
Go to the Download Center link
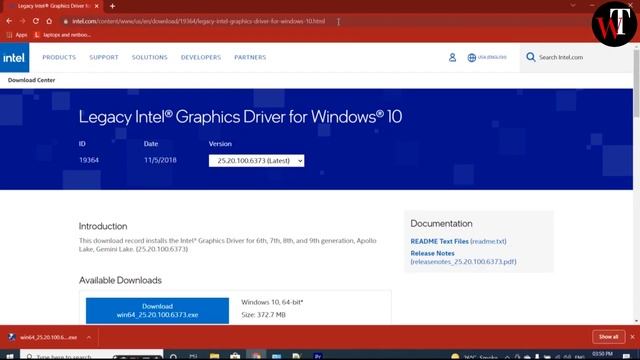(31, 80)
